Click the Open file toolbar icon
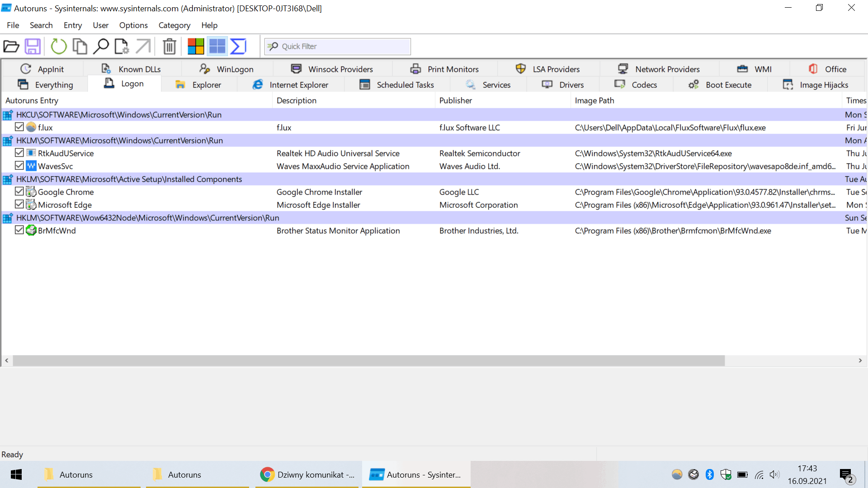This screenshot has height=488, width=868. click(x=11, y=47)
